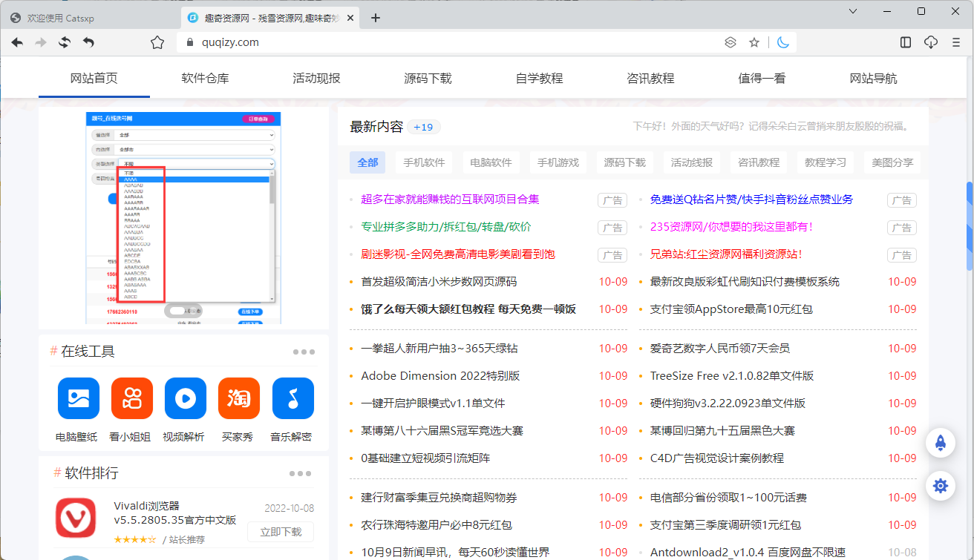Open the 音乐解密 music decryption tool
Viewport: 974px width, 560px height.
point(292,398)
